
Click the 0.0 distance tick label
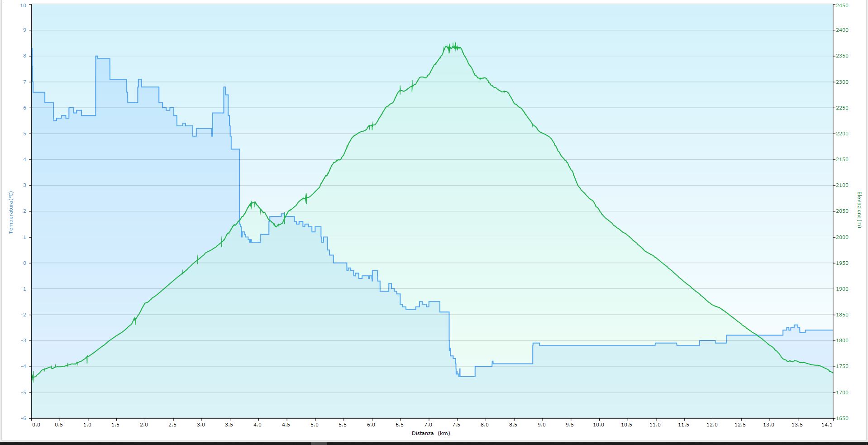(x=36, y=425)
